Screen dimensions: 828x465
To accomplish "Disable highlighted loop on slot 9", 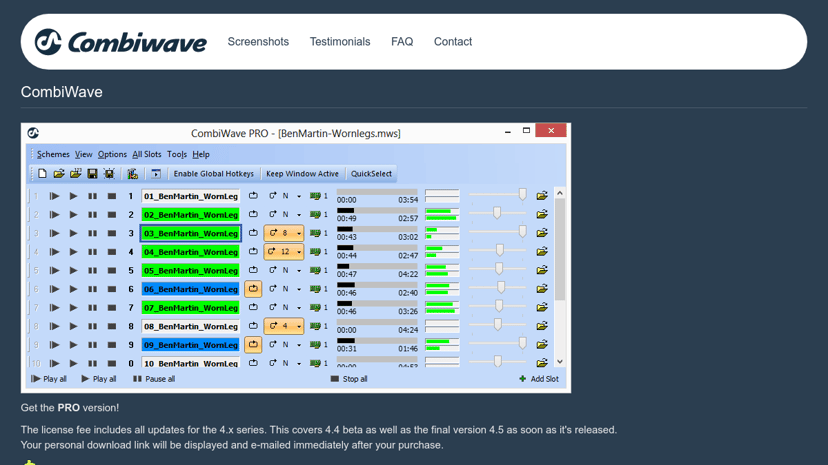I will [253, 345].
